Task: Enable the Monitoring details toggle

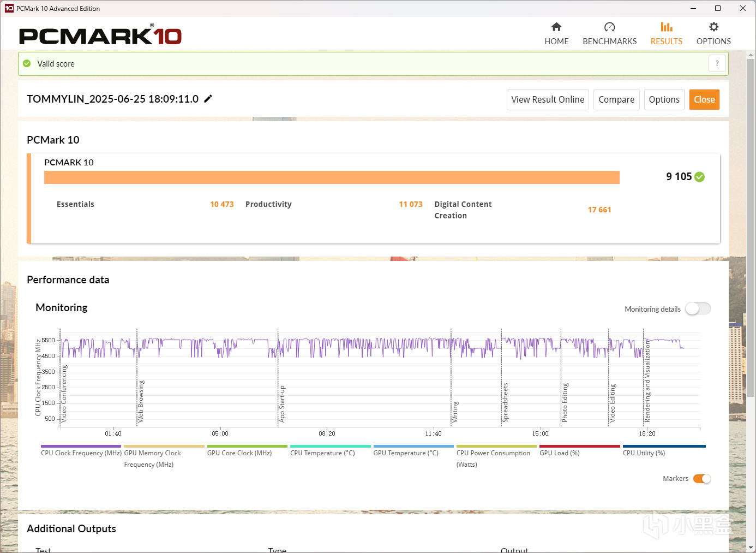Action: coord(698,309)
